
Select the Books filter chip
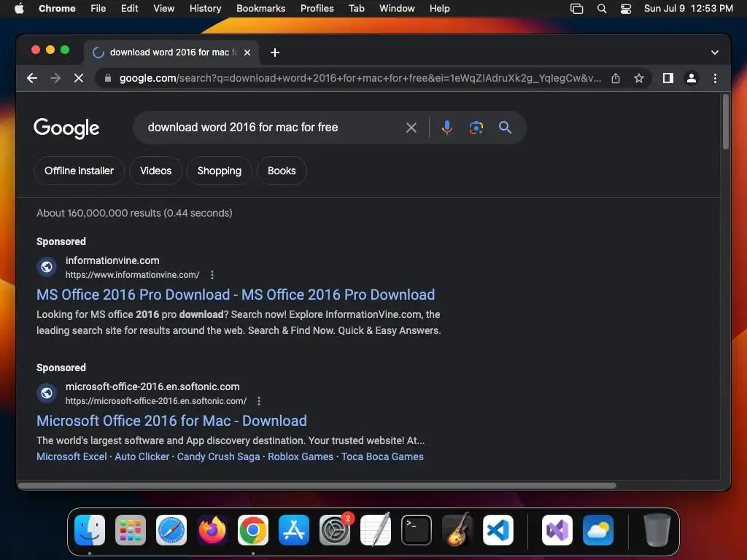pos(282,171)
